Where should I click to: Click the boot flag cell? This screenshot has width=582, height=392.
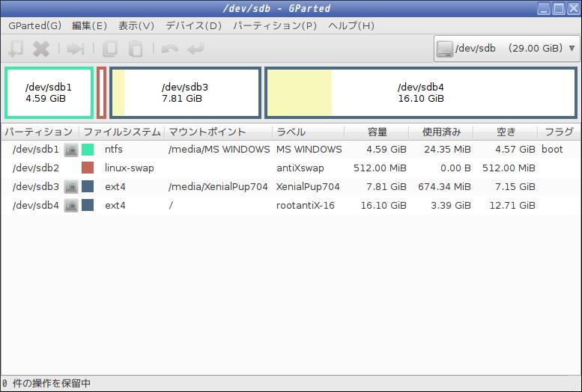552,150
